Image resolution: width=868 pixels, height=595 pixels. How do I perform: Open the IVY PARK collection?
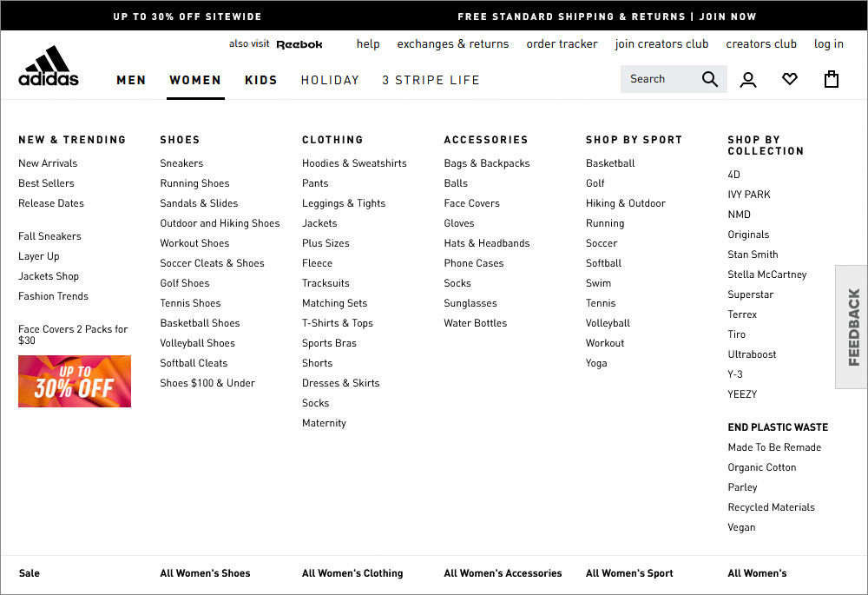(x=749, y=195)
